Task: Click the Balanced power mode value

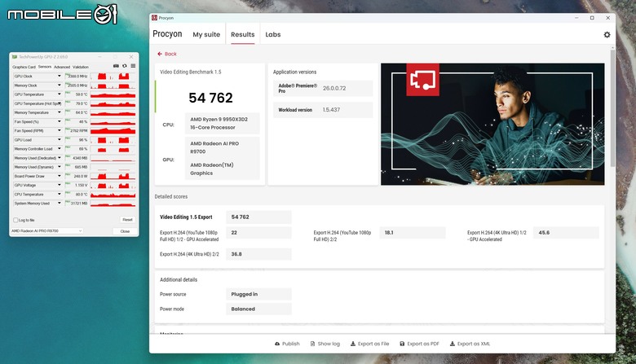Action: point(258,309)
